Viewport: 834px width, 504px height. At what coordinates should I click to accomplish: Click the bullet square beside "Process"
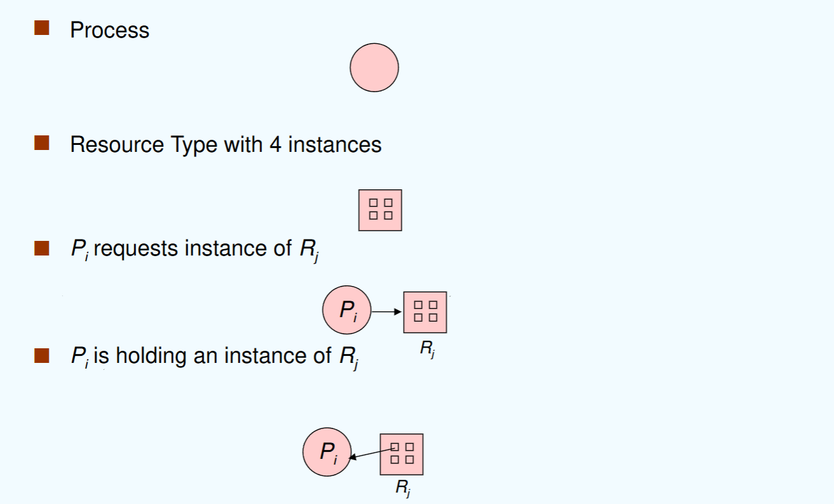(42, 28)
